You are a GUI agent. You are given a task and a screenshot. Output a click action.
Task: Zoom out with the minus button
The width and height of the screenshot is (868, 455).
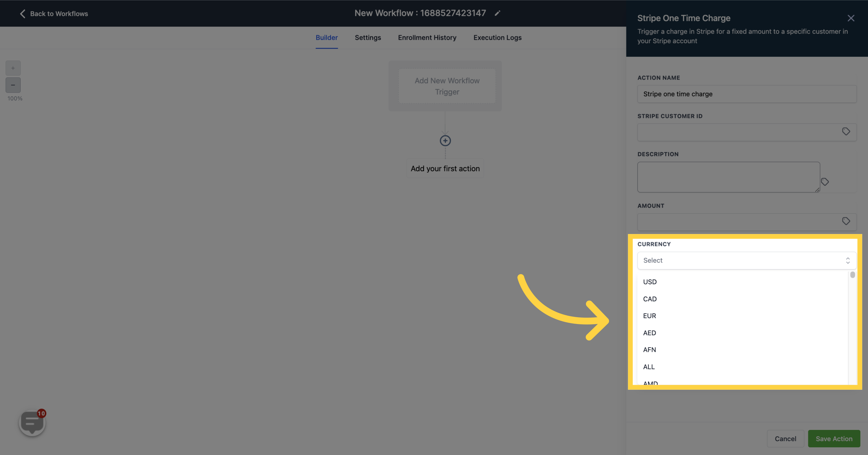point(13,85)
